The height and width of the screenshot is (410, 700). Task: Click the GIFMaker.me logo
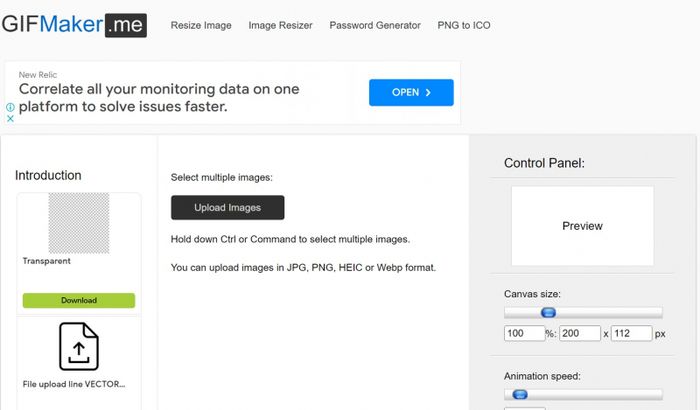74,25
